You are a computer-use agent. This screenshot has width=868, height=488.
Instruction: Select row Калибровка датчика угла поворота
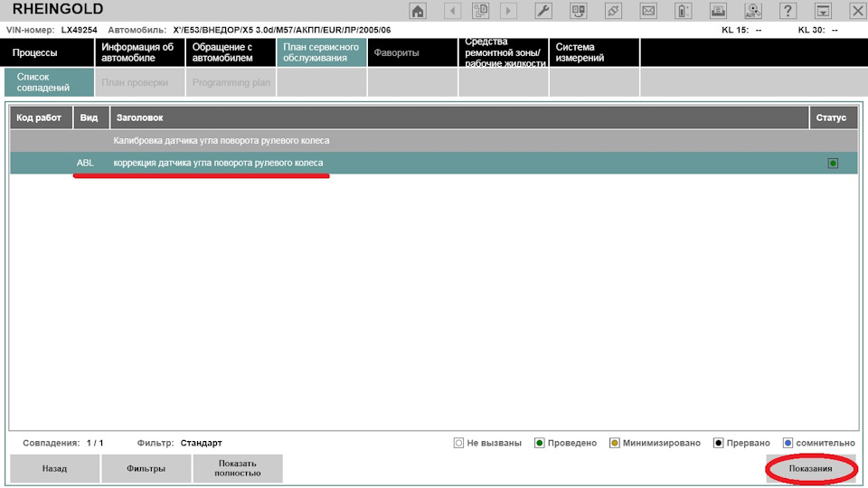click(x=433, y=141)
